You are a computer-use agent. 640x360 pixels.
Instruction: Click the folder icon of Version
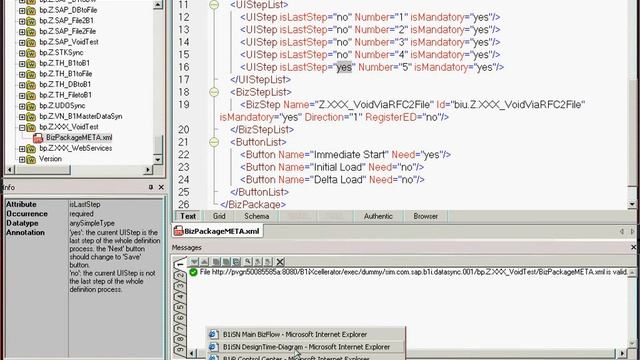coord(31,159)
